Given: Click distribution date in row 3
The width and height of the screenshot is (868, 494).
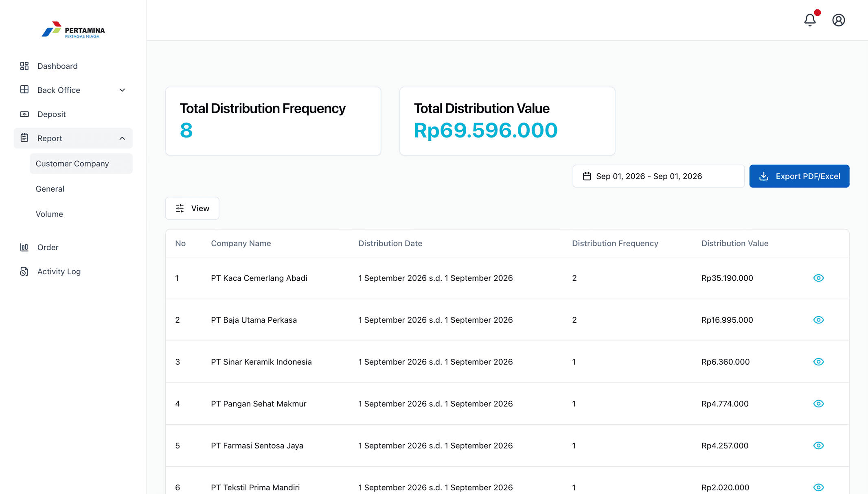Looking at the screenshot, I should tap(435, 362).
